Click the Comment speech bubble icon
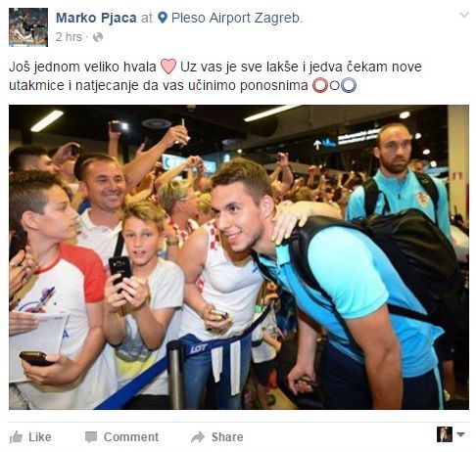 pos(91,437)
